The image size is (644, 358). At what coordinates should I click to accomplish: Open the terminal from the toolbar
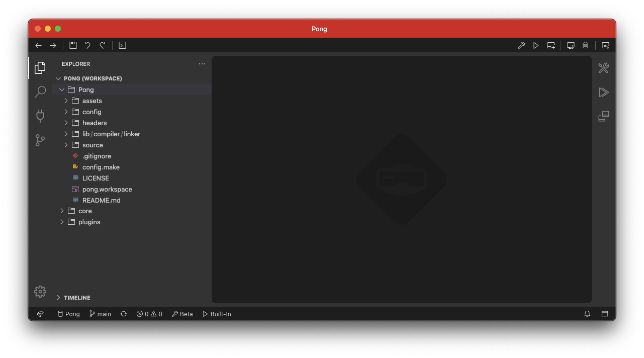point(122,45)
